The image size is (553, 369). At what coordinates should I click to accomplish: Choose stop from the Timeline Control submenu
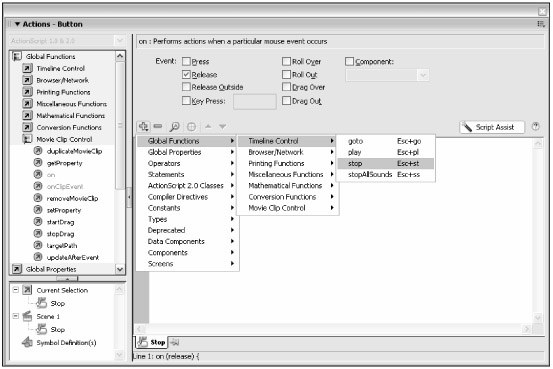tap(385, 163)
